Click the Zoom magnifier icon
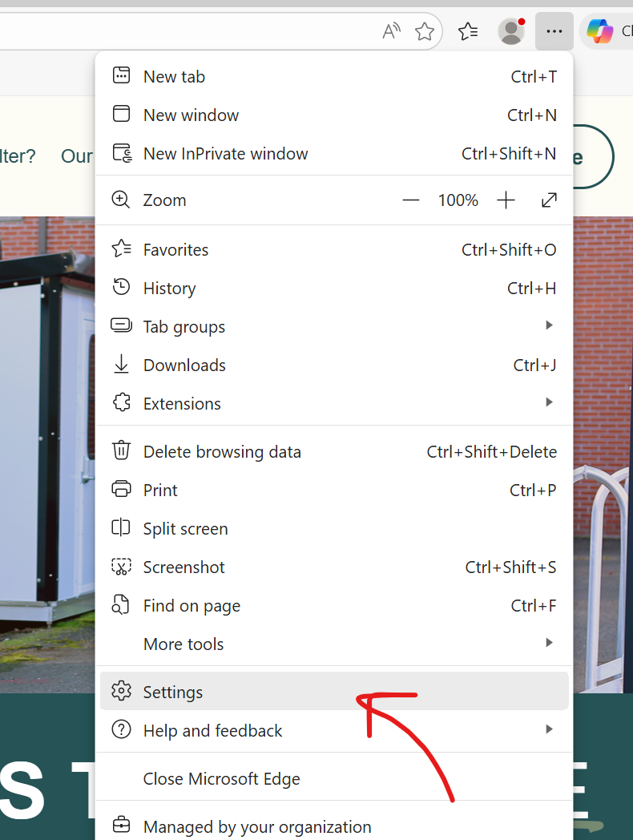 [120, 200]
